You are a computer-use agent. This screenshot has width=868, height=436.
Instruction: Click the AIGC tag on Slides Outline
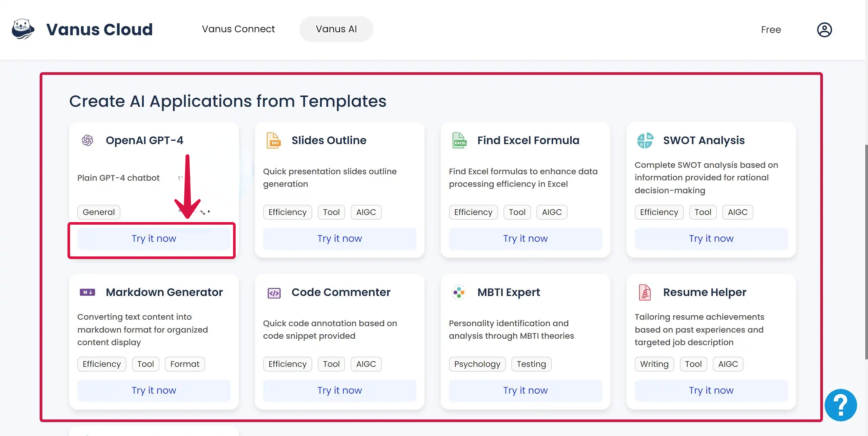click(366, 212)
